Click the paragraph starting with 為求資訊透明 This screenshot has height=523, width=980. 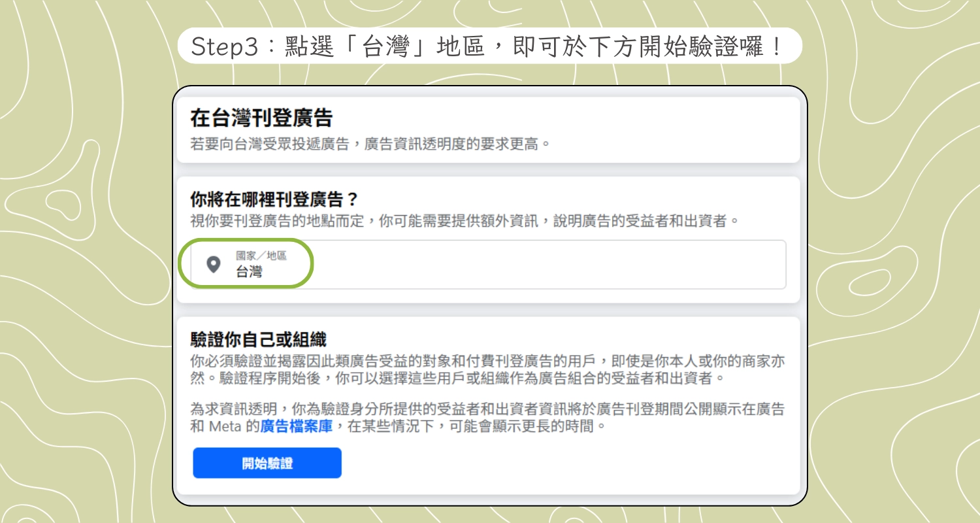487,410
